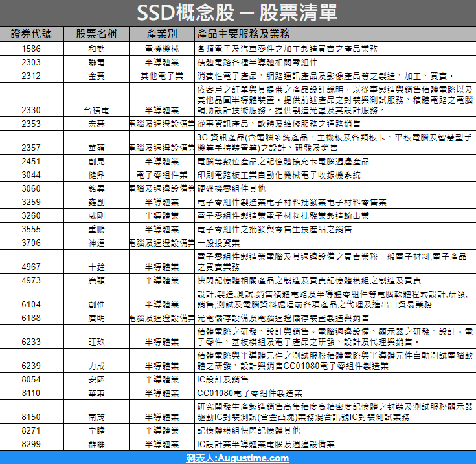Click industry cell 電子零組件業
This screenshot has width=476, height=464.
point(162,175)
